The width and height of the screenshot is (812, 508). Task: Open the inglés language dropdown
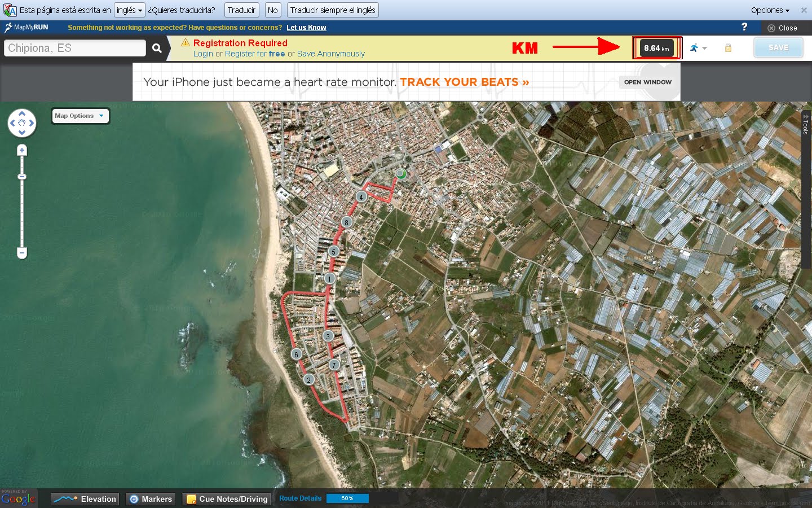[129, 10]
